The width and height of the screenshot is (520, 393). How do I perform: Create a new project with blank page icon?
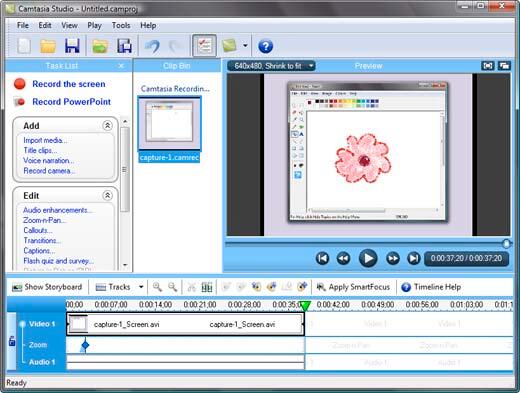(24, 46)
